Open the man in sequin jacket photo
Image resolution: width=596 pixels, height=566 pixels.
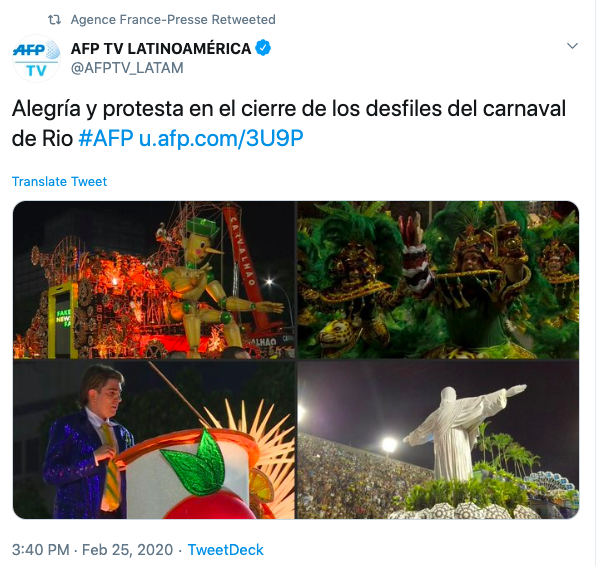click(154, 440)
